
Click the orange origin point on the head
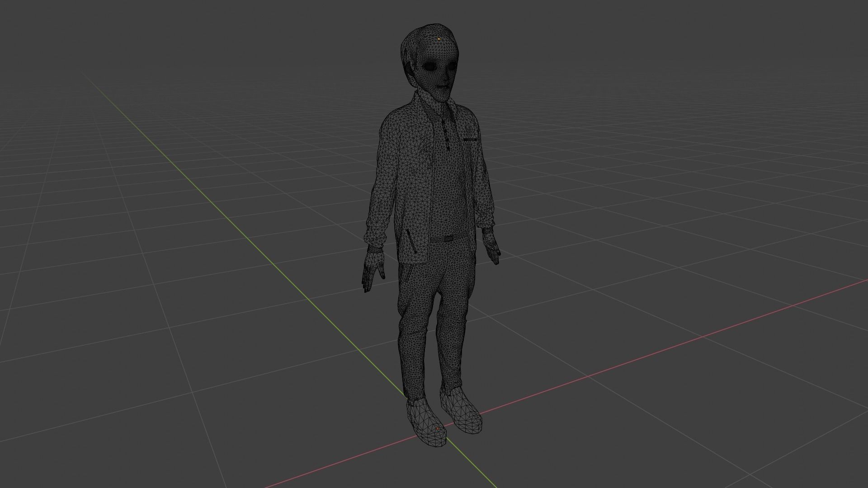439,39
